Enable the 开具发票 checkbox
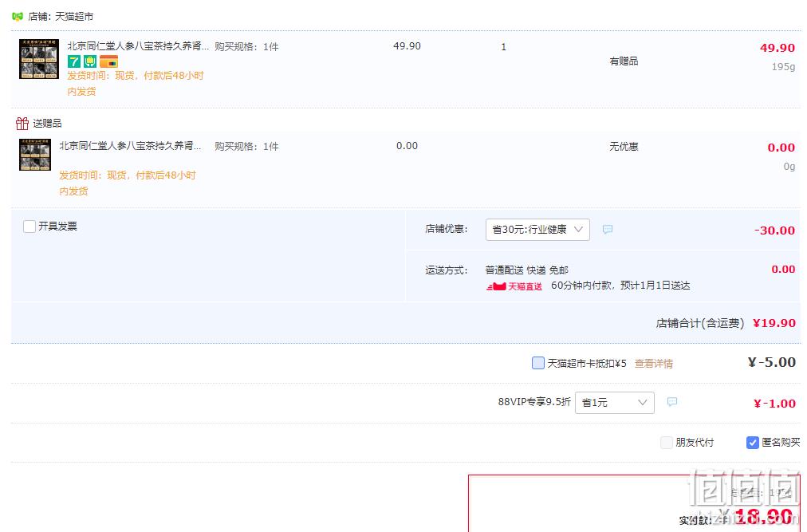Image resolution: width=807 pixels, height=532 pixels. tap(30, 226)
